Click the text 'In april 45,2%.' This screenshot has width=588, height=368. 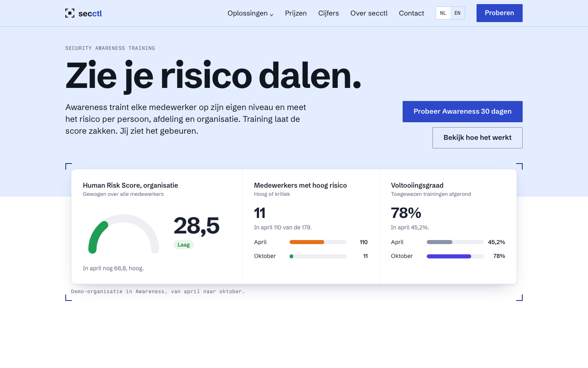coord(410,227)
